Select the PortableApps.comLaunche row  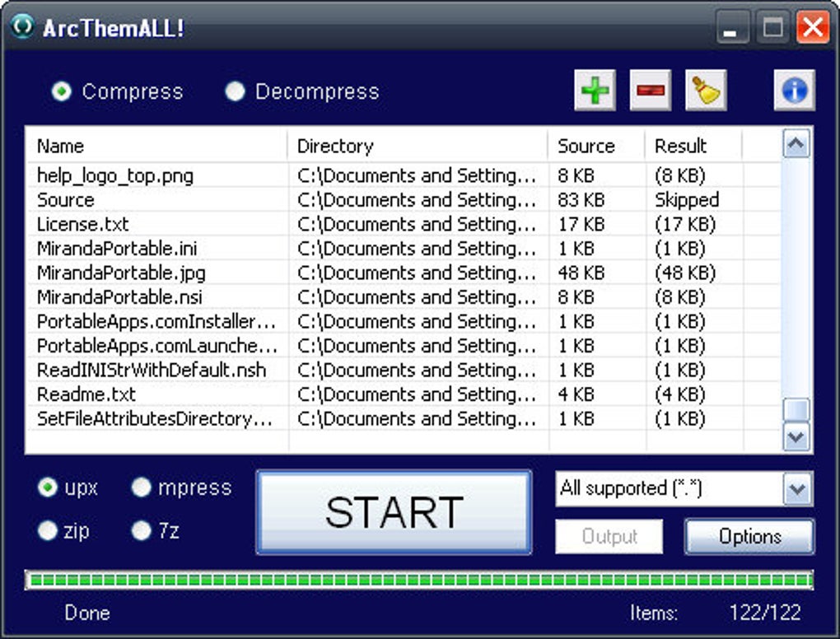[x=403, y=346]
